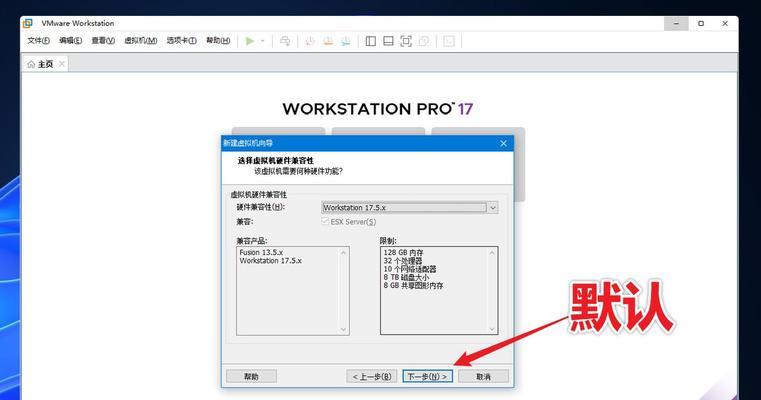Screen dimensions: 761x400
Task: Click the 帮助 button in wizard
Action: (x=251, y=376)
